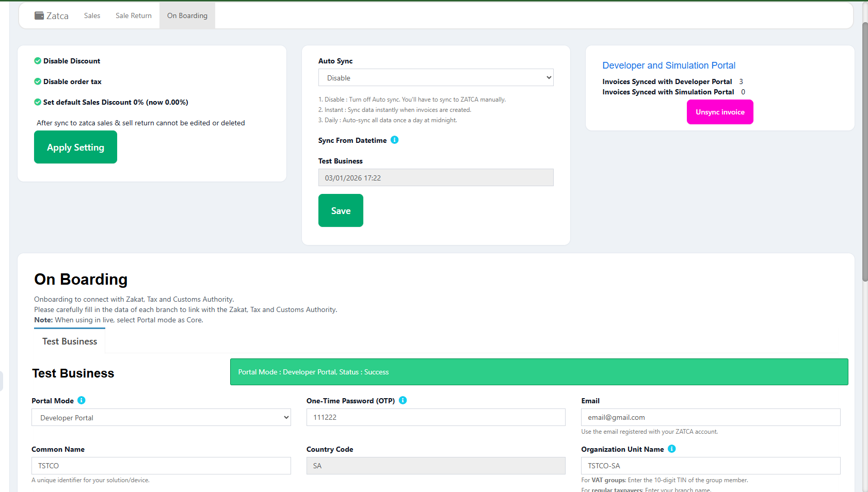Click the check icon beside Disable order tax
Screen dimensions: 868x492
(38, 81)
